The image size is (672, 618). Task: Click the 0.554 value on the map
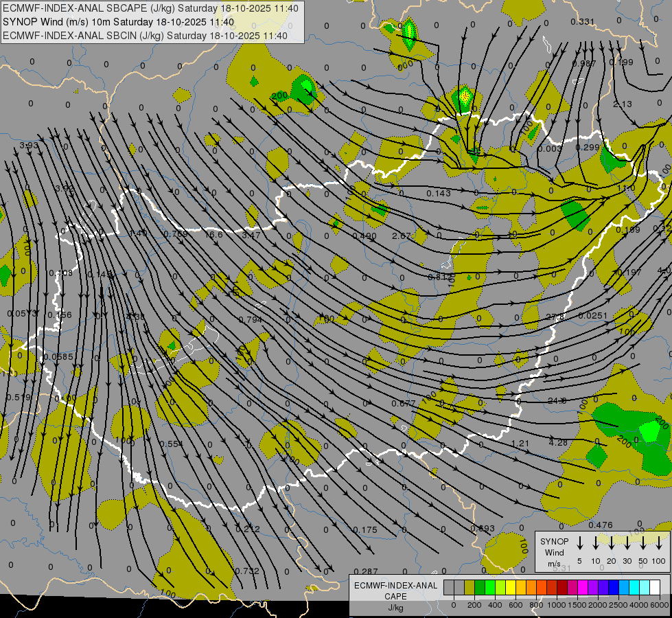tap(171, 444)
